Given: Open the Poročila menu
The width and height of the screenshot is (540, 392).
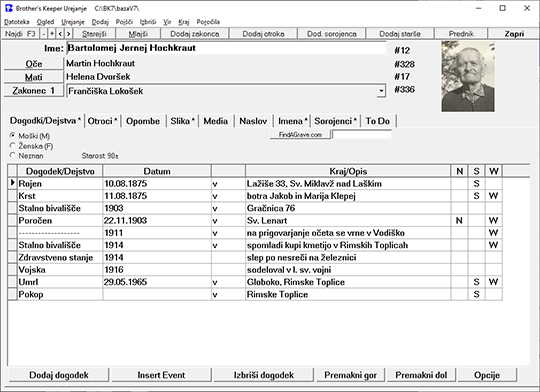Looking at the screenshot, I should pyautogui.click(x=208, y=22).
